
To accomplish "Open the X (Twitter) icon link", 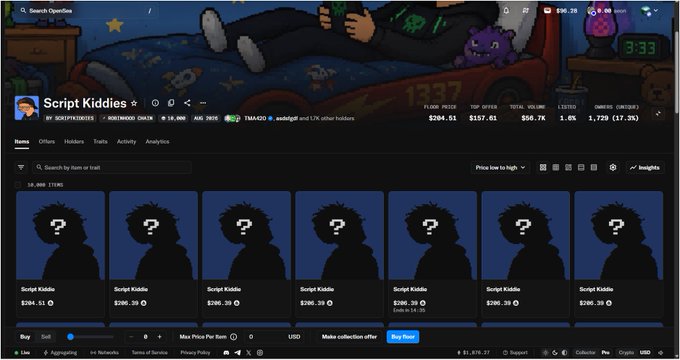I will point(248,353).
